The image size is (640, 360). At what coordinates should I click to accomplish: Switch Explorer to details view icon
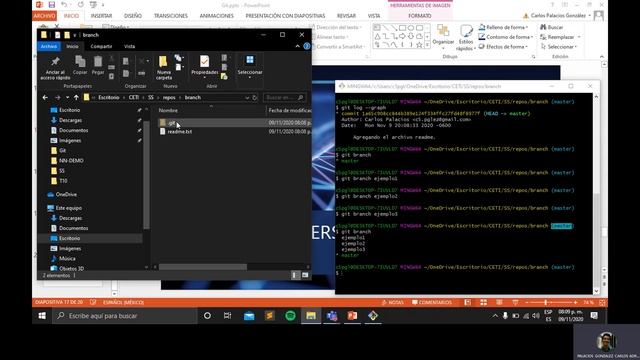(x=295, y=276)
